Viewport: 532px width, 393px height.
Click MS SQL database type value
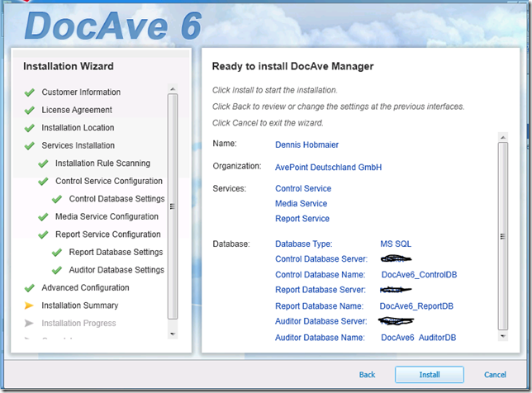[396, 244]
